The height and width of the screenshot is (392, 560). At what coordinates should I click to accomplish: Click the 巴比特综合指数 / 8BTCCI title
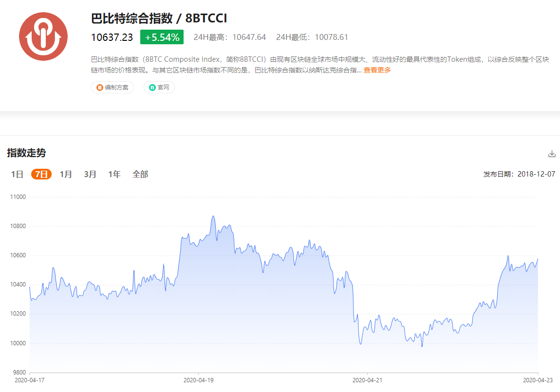click(159, 18)
